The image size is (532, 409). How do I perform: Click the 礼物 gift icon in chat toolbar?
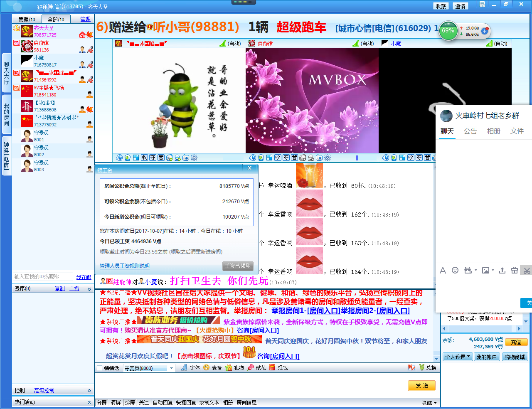tap(234, 368)
